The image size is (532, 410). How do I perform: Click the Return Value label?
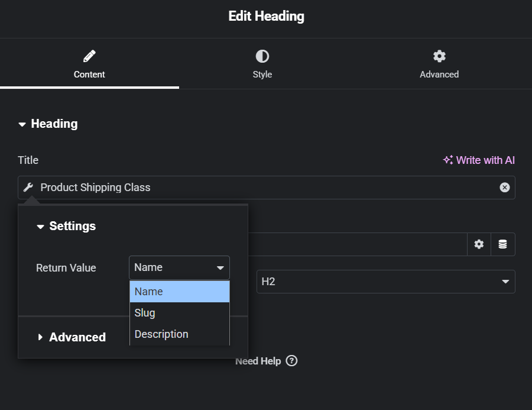(66, 267)
